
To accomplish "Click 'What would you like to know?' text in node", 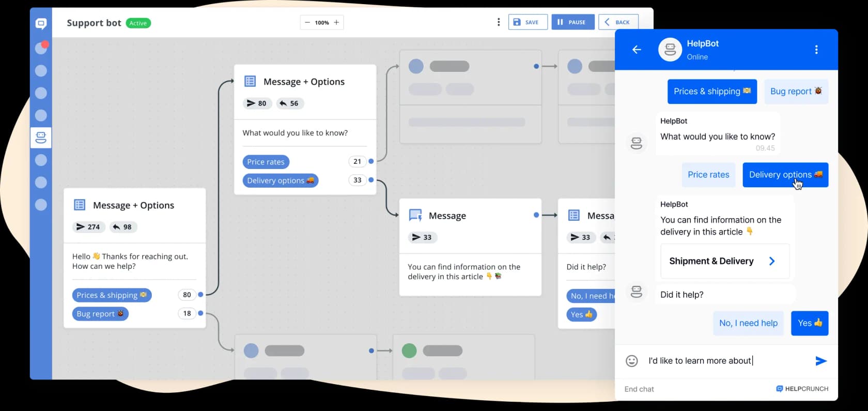I will point(295,133).
